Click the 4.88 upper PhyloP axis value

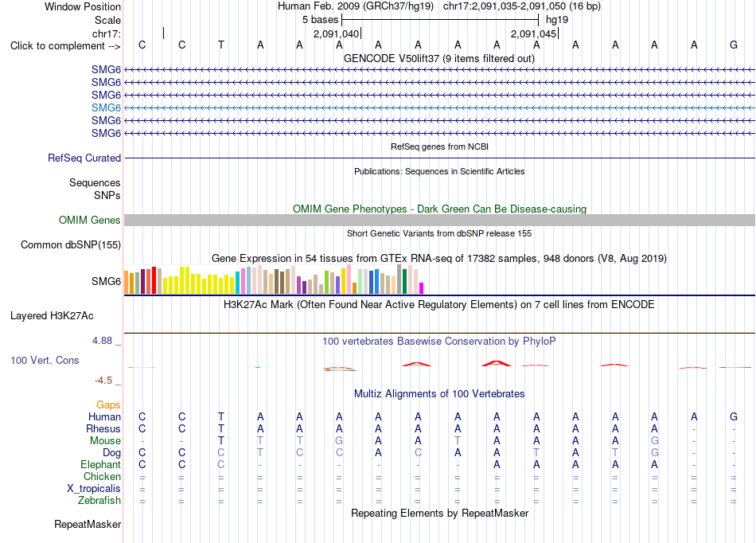click(x=102, y=341)
